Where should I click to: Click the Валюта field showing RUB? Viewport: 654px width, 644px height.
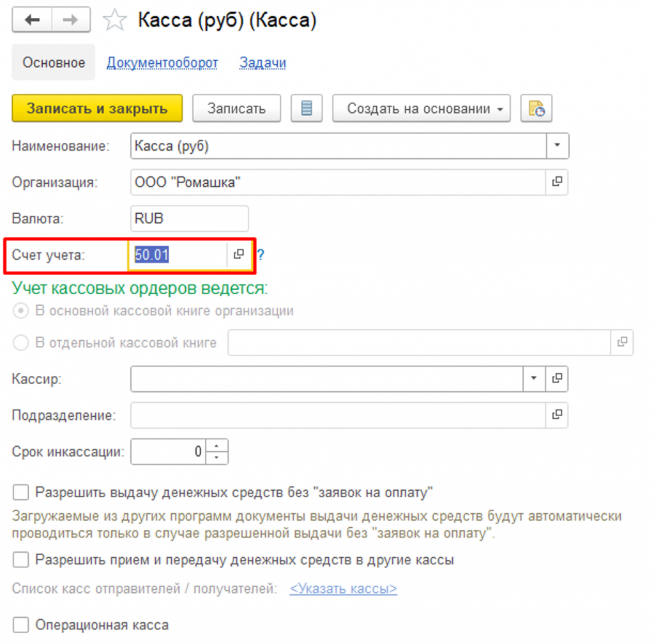[x=189, y=218]
